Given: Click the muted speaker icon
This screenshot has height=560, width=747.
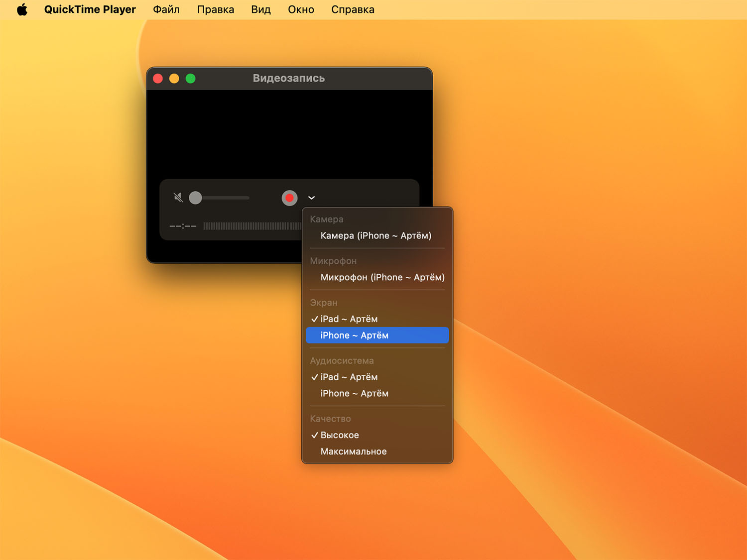Looking at the screenshot, I should tap(178, 198).
